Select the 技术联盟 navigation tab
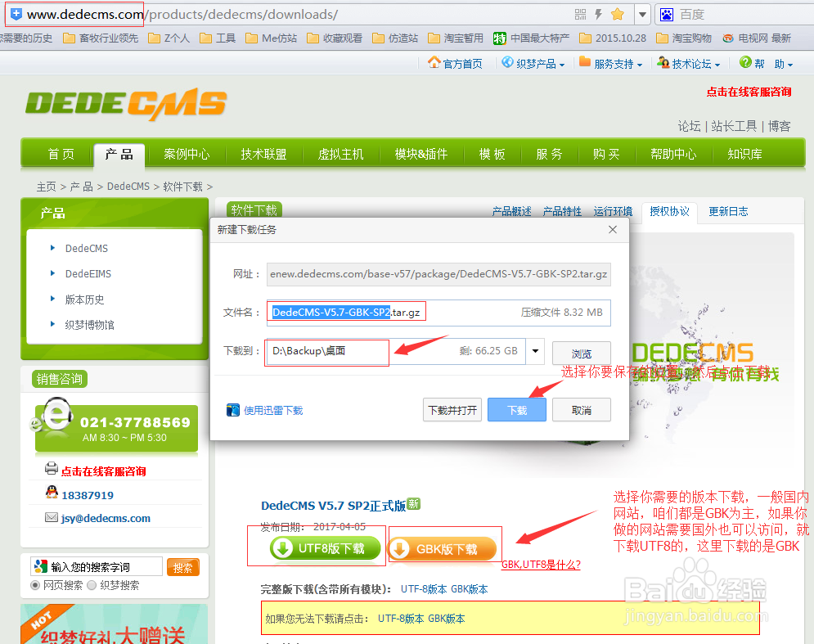The height and width of the screenshot is (644, 814). 263,154
